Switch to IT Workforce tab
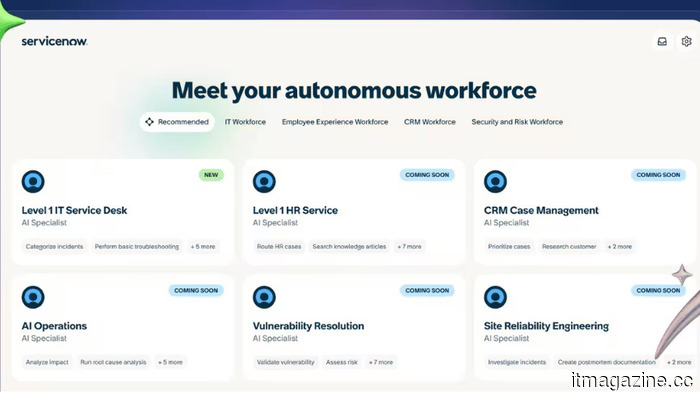 tap(245, 122)
